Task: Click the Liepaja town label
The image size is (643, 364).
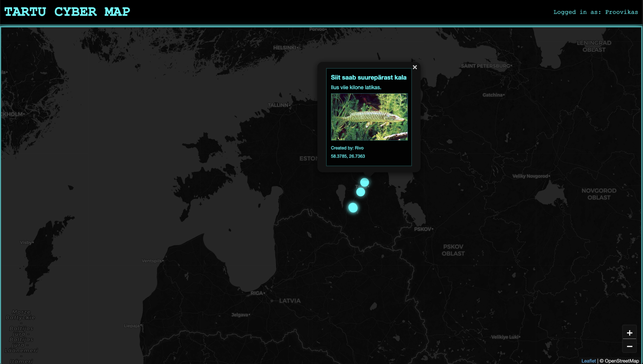Action: (132, 326)
